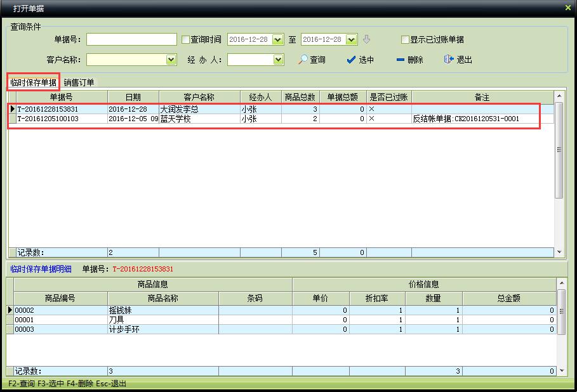Click the 商品总数 column header
This screenshot has width=577, height=392.
pos(300,97)
